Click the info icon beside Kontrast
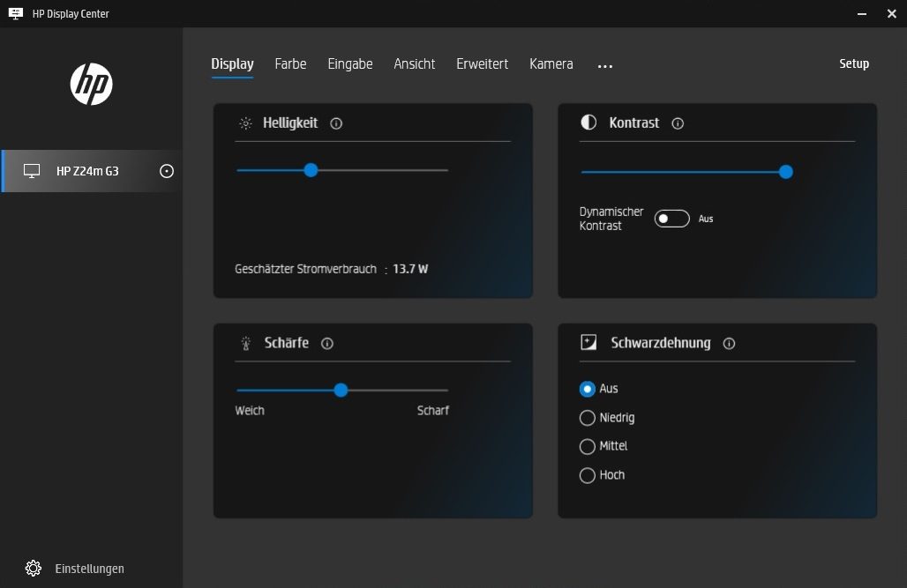Image resolution: width=907 pixels, height=588 pixels. [678, 123]
